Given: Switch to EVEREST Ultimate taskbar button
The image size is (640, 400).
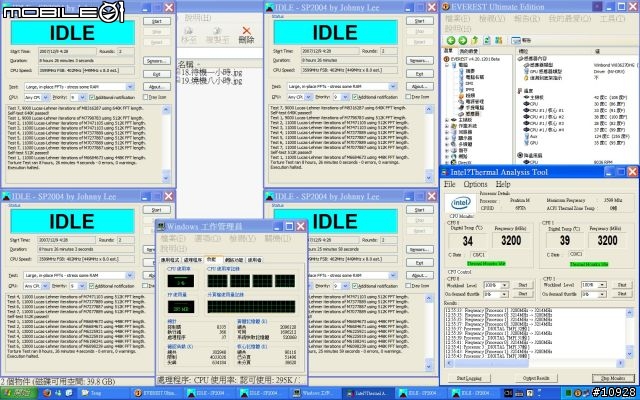Looking at the screenshot, I should [x=157, y=393].
